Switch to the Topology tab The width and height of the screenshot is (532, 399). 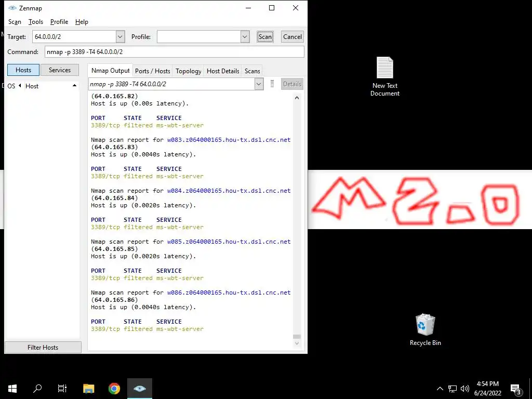188,71
